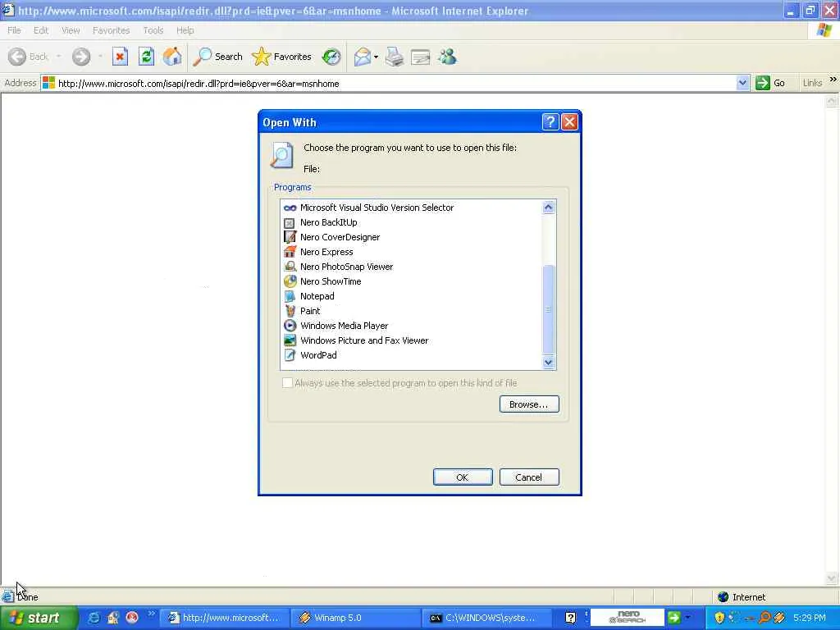Expand the Back button history dropdown
This screenshot has height=630, width=840.
coord(58,57)
